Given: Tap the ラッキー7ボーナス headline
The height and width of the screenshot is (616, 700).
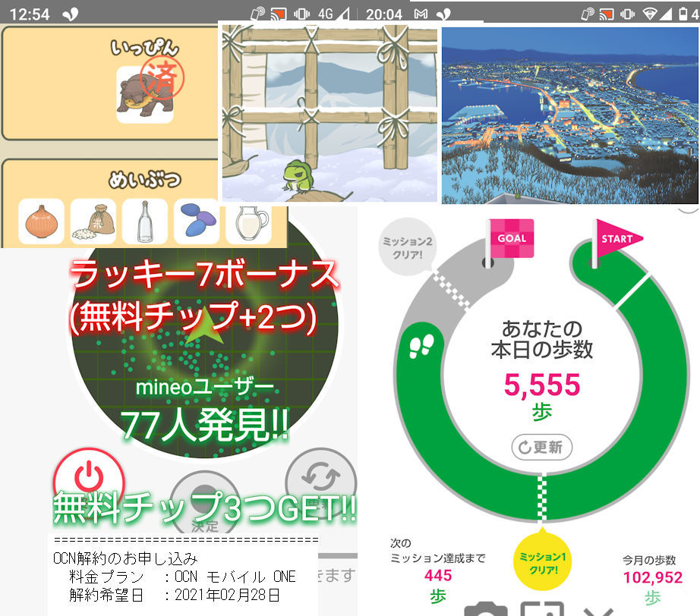Looking at the screenshot, I should (x=204, y=275).
